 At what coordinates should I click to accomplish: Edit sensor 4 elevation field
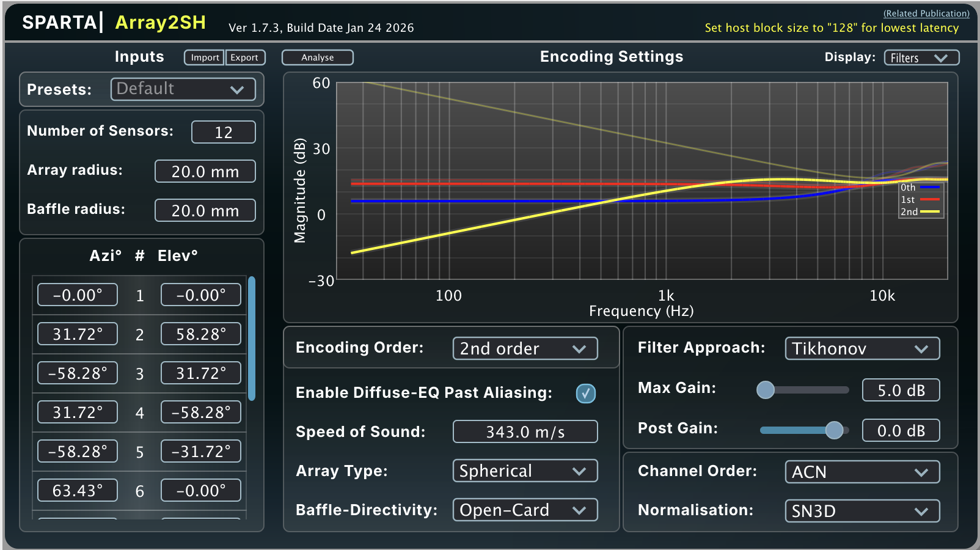201,412
